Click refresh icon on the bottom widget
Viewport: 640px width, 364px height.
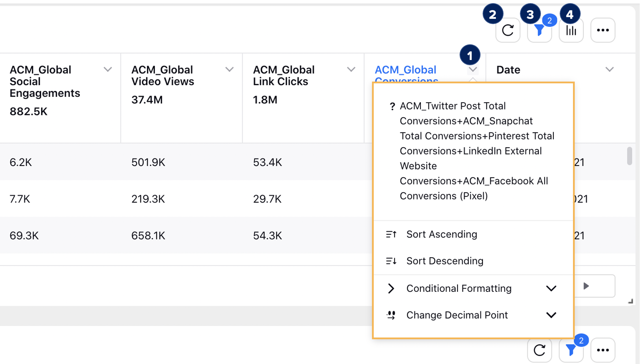pos(539,350)
